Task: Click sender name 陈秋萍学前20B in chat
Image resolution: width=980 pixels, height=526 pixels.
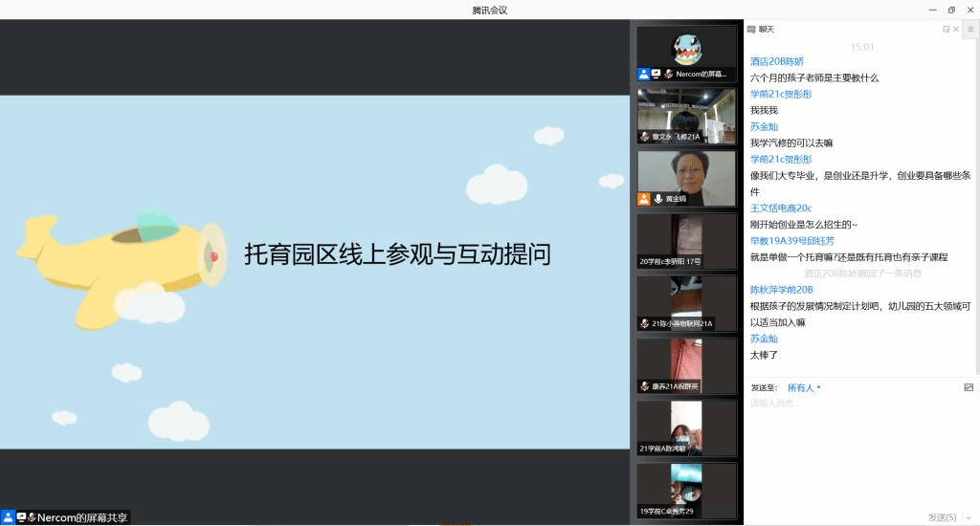Action: pyautogui.click(x=781, y=290)
